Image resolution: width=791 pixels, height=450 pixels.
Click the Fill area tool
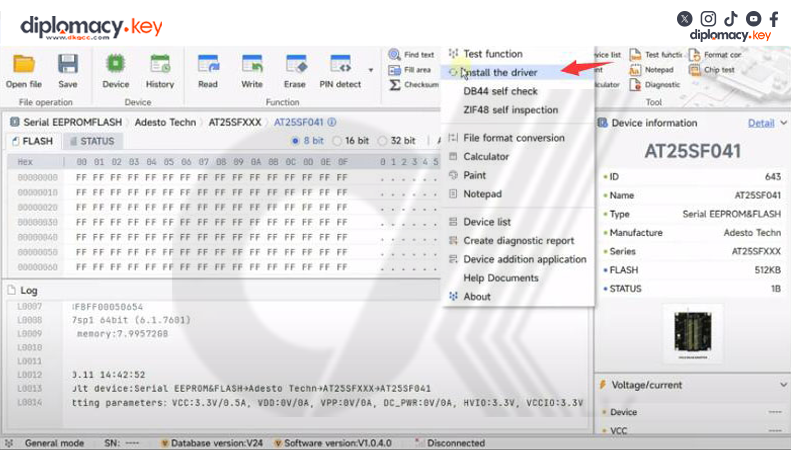[410, 70]
